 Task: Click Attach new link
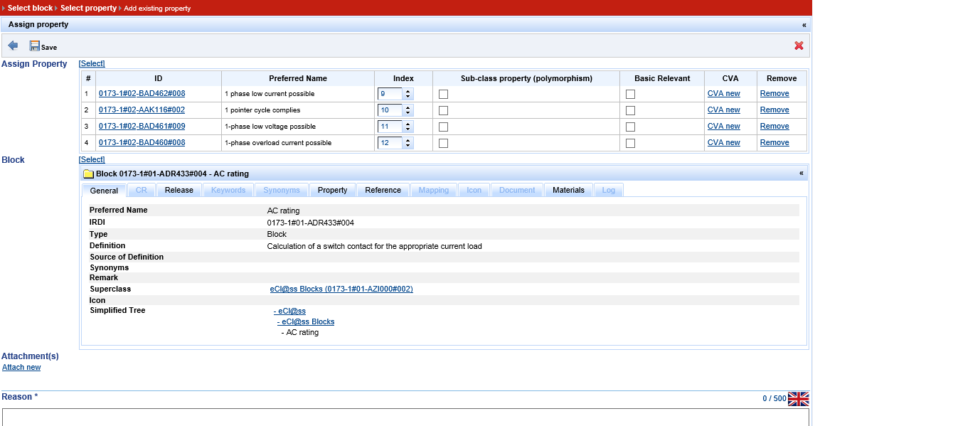(21, 368)
